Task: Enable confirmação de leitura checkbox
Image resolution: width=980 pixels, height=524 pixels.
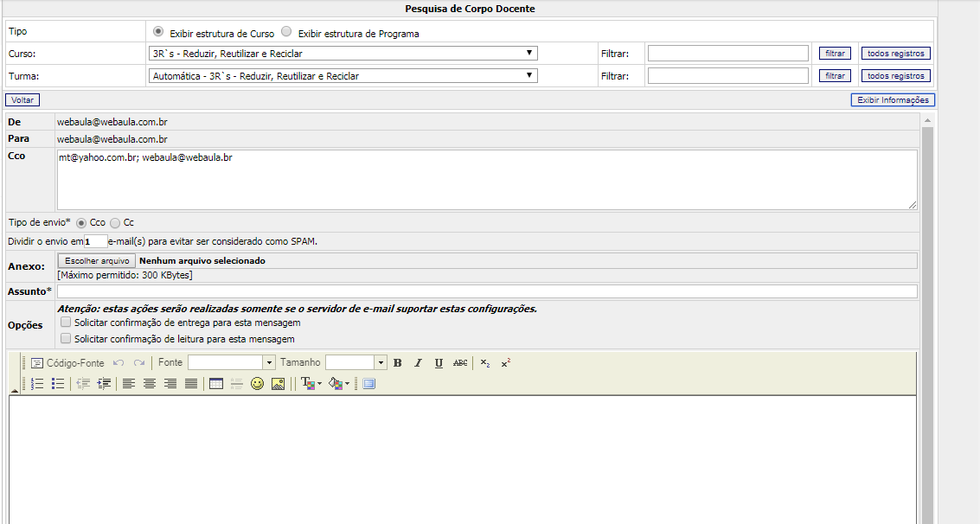Action: click(x=66, y=339)
